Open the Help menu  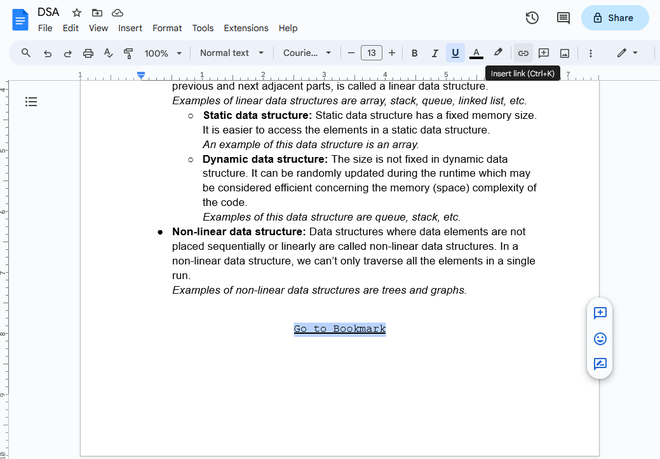(288, 28)
